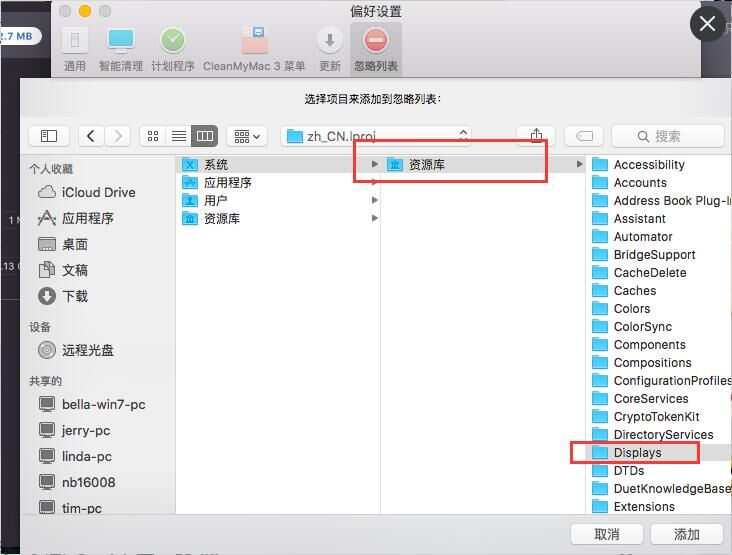Expand the 系统 folder arrow
Image resolution: width=732 pixels, height=555 pixels.
375,165
